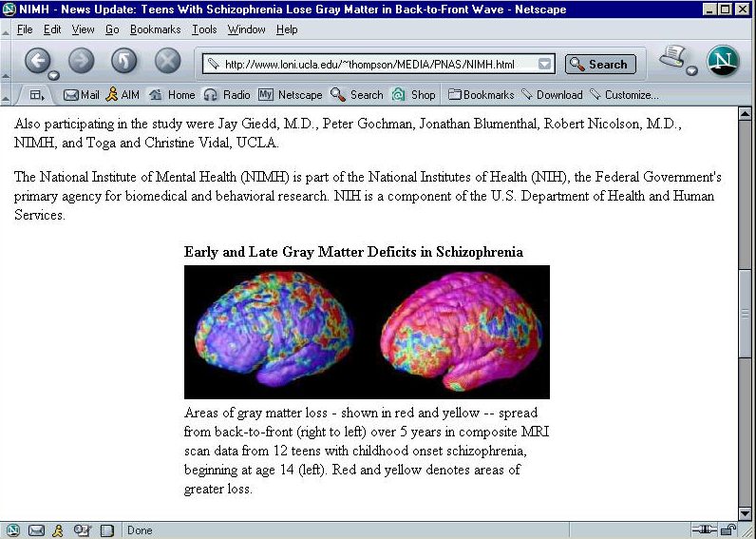Click the Print icon in toolbar
The image size is (756, 539).
tap(673, 58)
